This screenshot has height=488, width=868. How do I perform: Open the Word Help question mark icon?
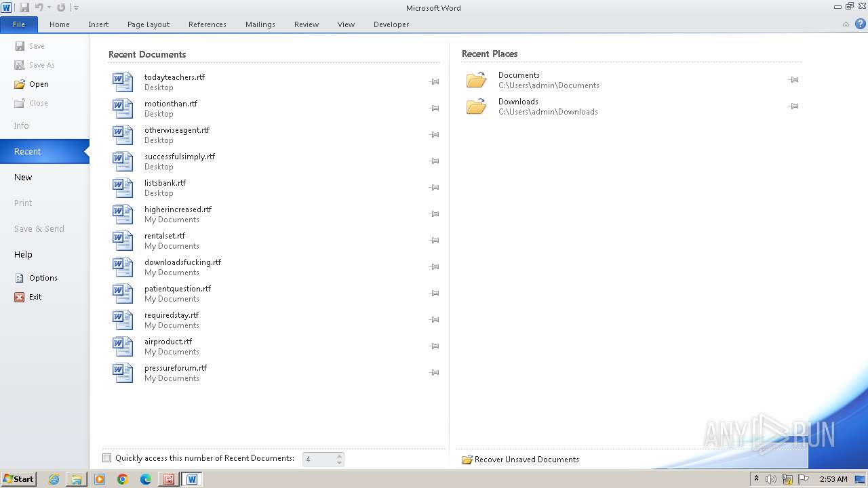point(860,24)
